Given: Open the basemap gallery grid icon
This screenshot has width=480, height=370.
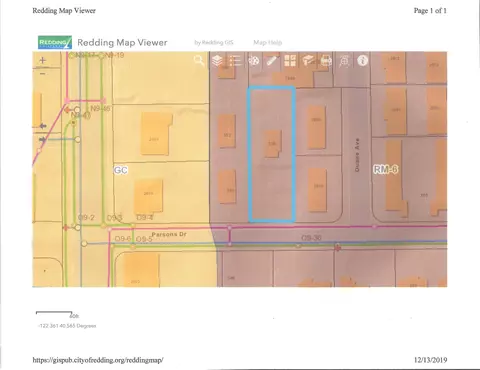Looking at the screenshot, I should click(290, 61).
